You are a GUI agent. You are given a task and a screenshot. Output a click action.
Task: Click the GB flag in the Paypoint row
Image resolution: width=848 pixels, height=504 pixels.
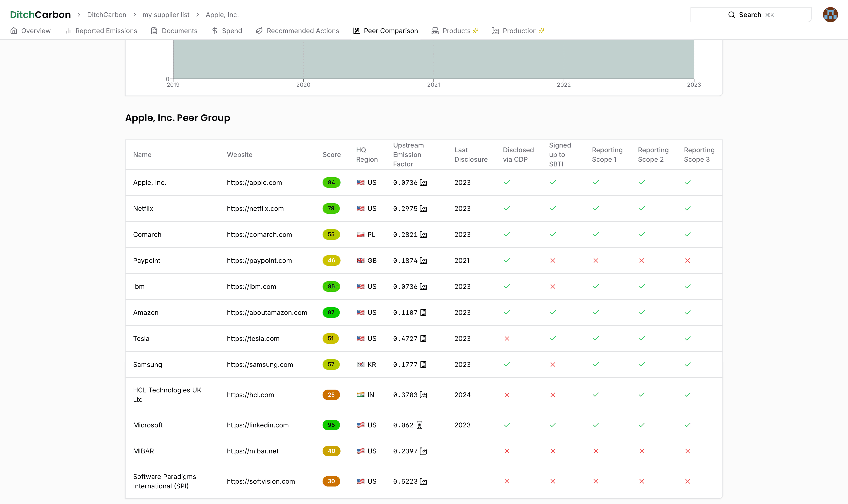tap(360, 261)
